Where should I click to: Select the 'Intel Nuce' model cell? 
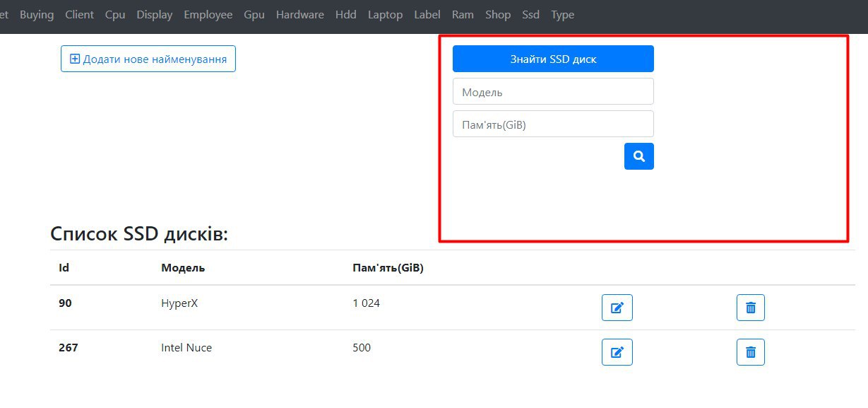click(186, 348)
